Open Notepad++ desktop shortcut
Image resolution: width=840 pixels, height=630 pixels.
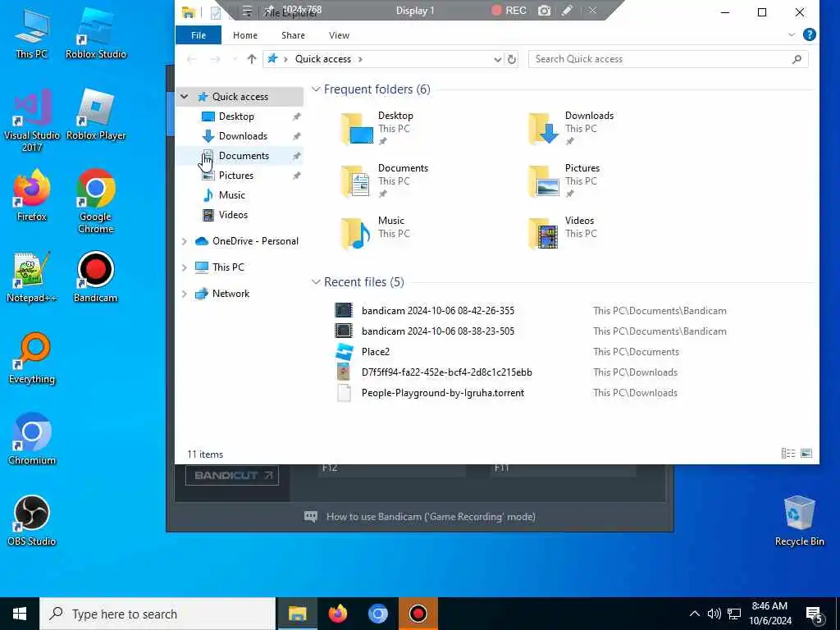(32, 277)
